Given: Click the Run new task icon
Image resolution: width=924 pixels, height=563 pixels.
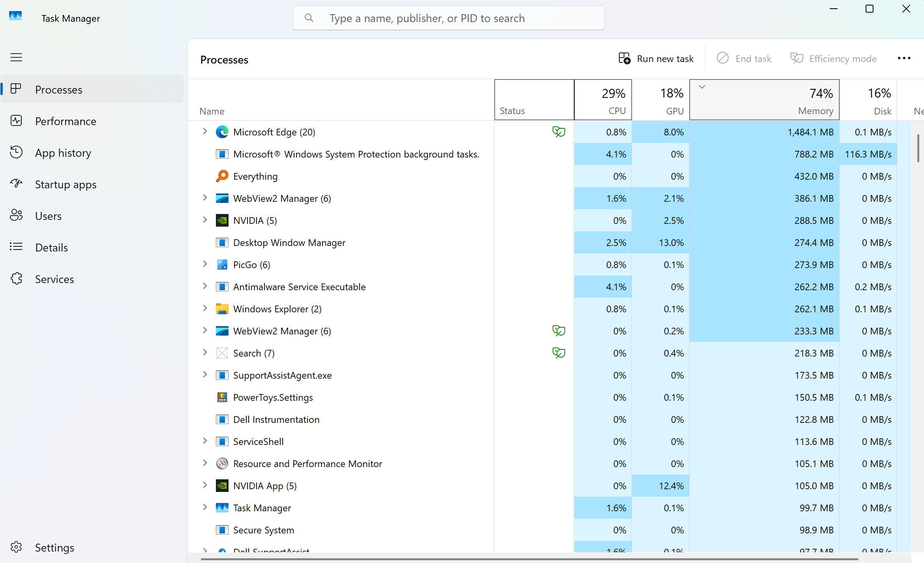Looking at the screenshot, I should click(x=624, y=58).
